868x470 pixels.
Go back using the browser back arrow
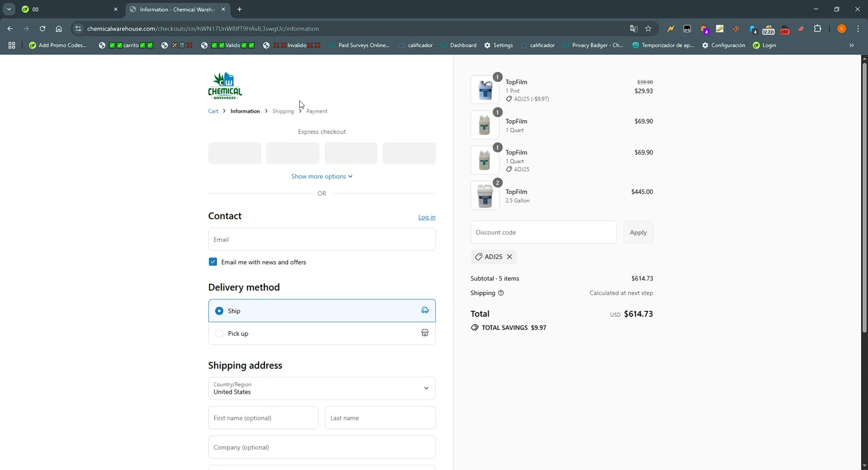(10, 28)
